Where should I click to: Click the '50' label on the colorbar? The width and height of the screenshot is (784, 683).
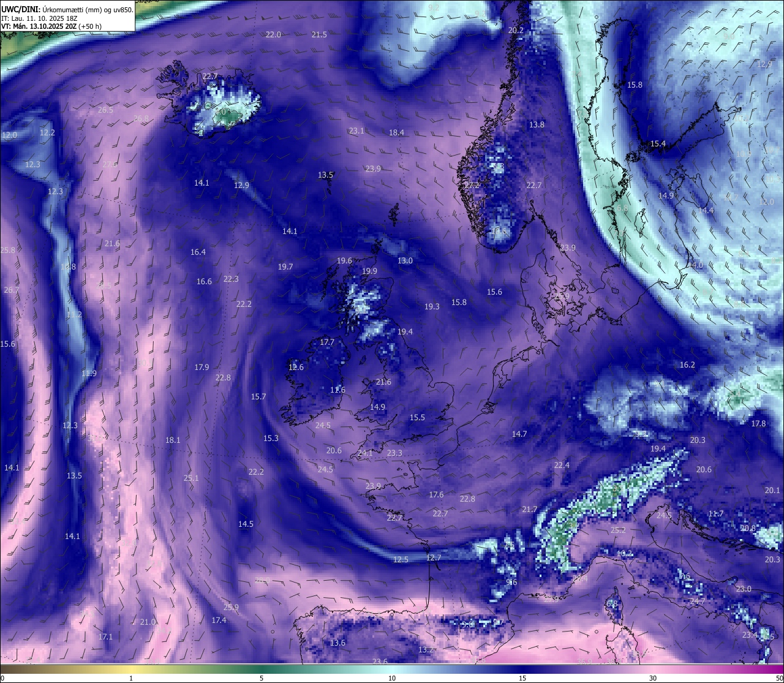(x=779, y=678)
